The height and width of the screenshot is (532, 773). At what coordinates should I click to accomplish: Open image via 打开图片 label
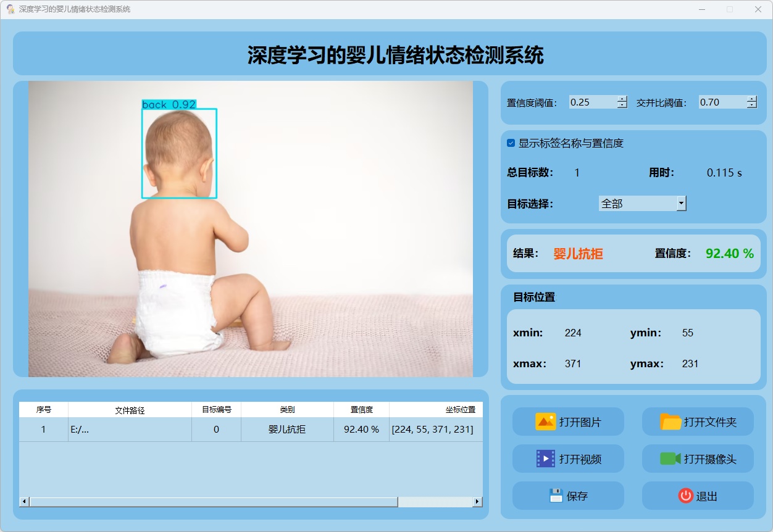[x=580, y=423]
